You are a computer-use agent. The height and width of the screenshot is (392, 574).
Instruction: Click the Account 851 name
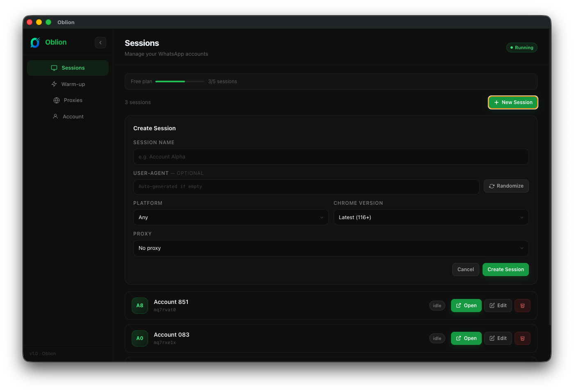click(x=171, y=302)
